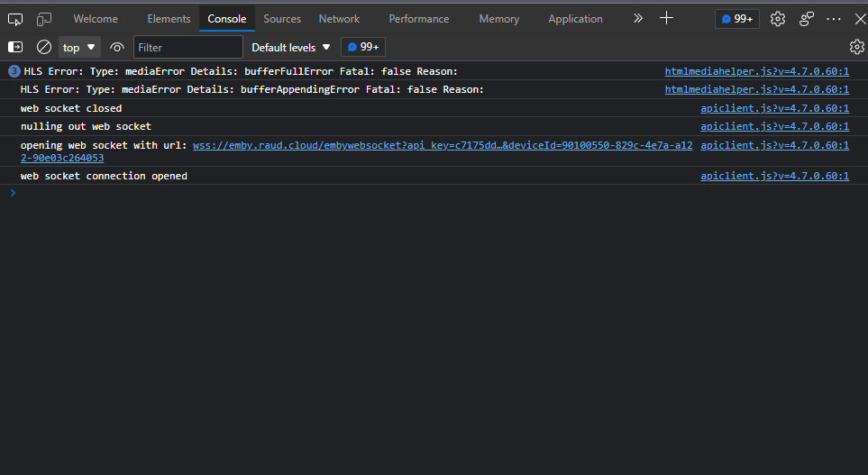Open htmlmediahelper.js link for bufferFullError
The height and width of the screenshot is (475, 868).
pyautogui.click(x=756, y=71)
